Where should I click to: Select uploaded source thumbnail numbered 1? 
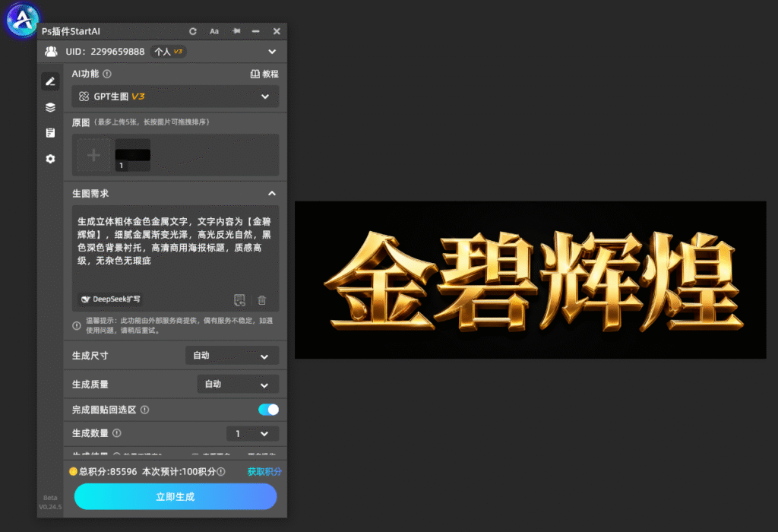pos(132,155)
